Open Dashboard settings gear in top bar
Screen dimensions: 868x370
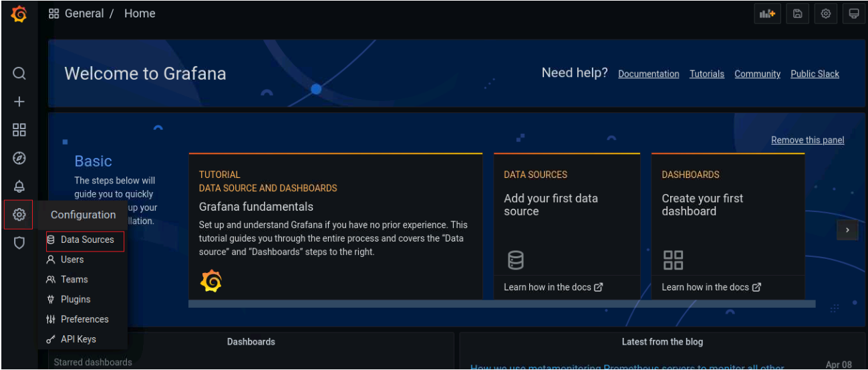(826, 13)
